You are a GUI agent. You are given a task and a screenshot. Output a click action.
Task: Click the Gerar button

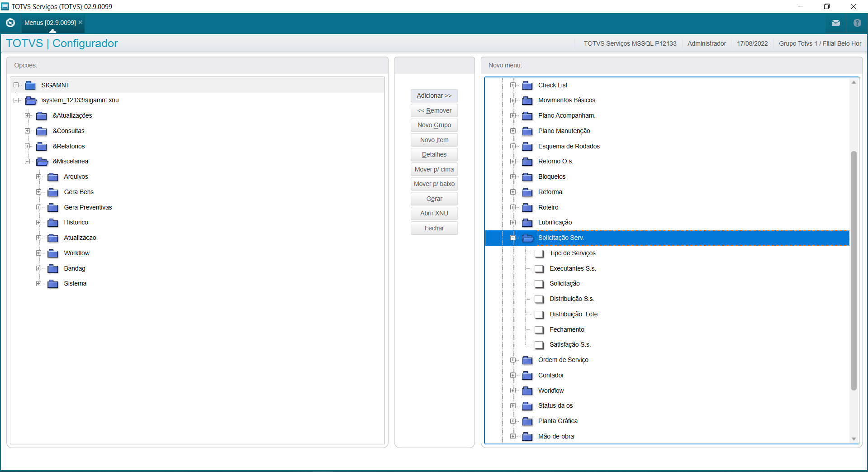434,199
